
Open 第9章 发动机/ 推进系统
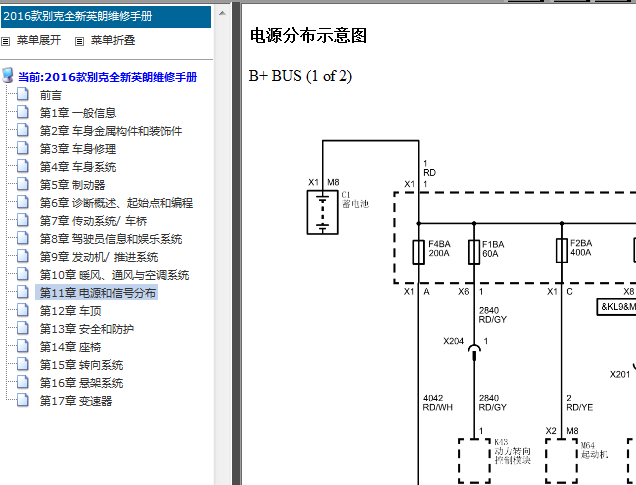[x=99, y=257]
